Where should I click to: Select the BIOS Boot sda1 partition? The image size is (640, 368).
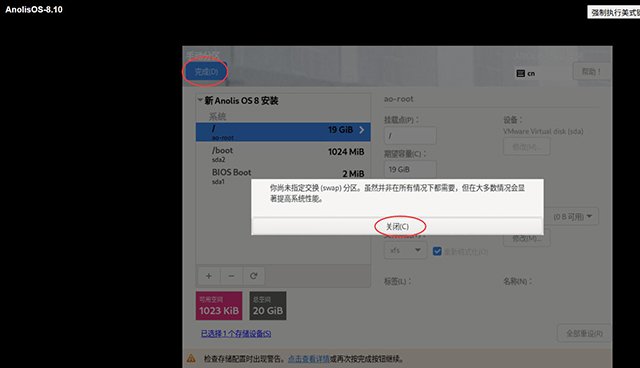coord(283,175)
